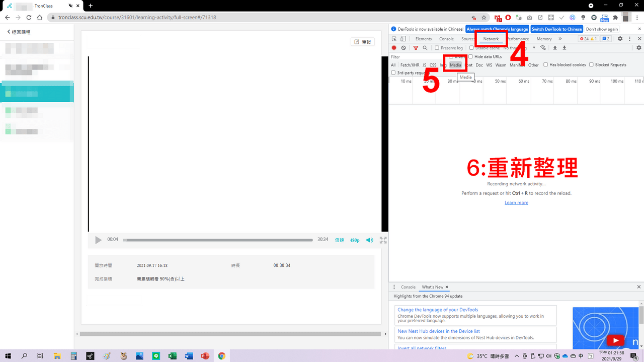Click the import HAR upload arrow icon

pyautogui.click(x=555, y=48)
